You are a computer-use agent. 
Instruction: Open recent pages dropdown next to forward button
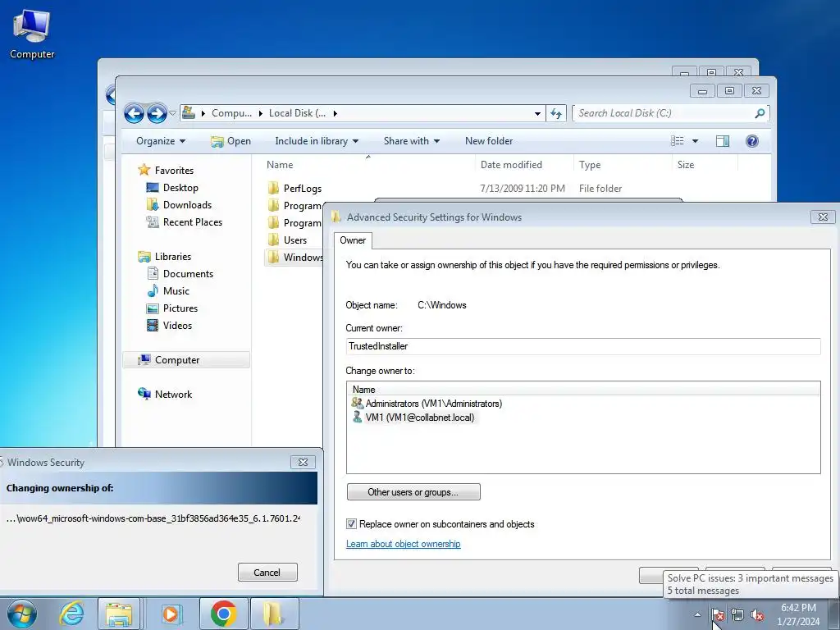[172, 113]
